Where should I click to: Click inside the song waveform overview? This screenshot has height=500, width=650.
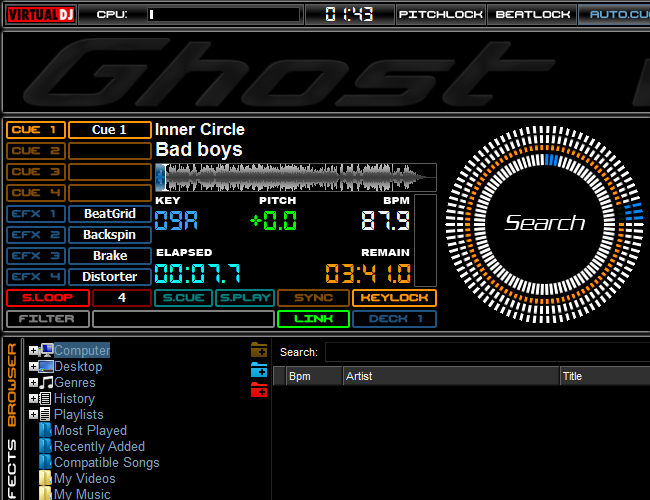pyautogui.click(x=296, y=177)
